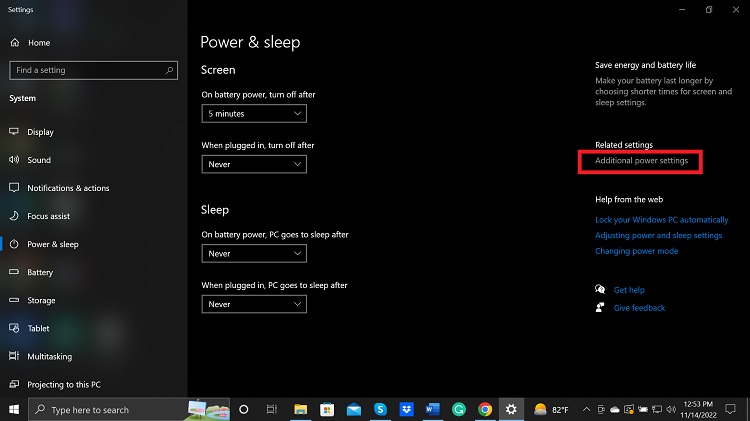
Task: Select the Sound sidebar item
Action: pos(39,160)
